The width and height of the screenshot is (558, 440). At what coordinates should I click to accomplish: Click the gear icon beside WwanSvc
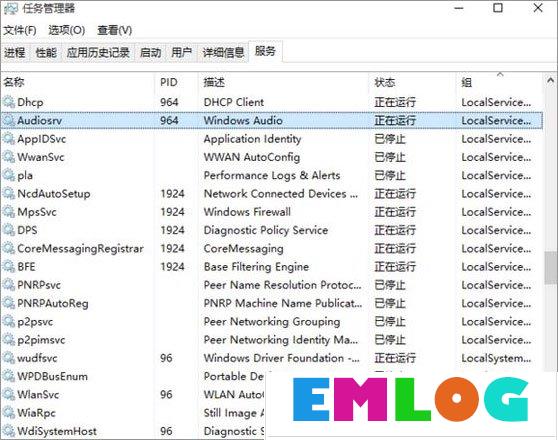(9, 157)
